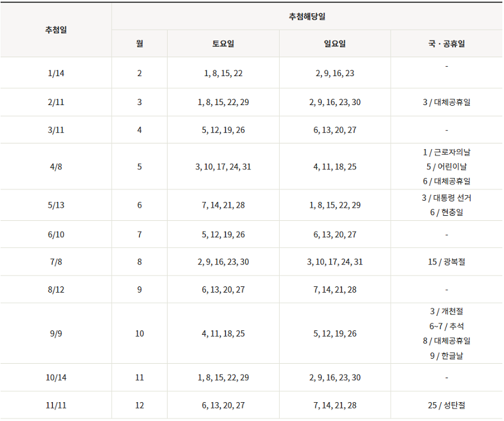Image resolution: width=504 pixels, height=421 pixels.
Task: Click the 추첨해당일 header cell
Action: click(307, 16)
